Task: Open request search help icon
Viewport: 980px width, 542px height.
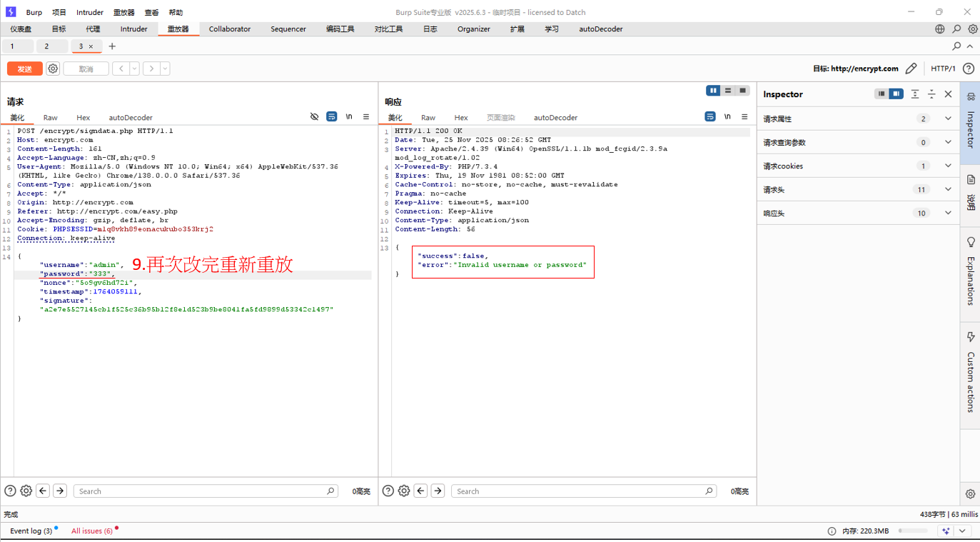Action: tap(10, 491)
